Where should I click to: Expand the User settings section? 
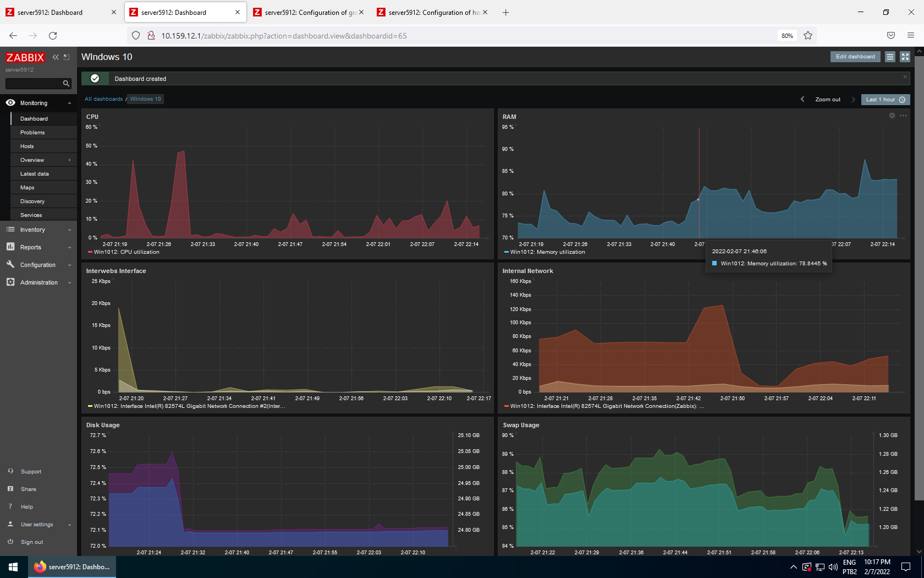point(36,524)
